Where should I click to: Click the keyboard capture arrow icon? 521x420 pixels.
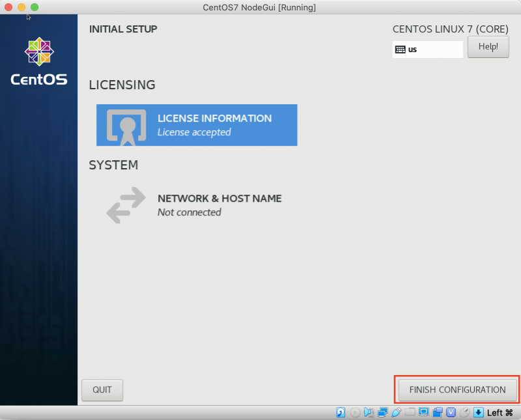click(479, 412)
